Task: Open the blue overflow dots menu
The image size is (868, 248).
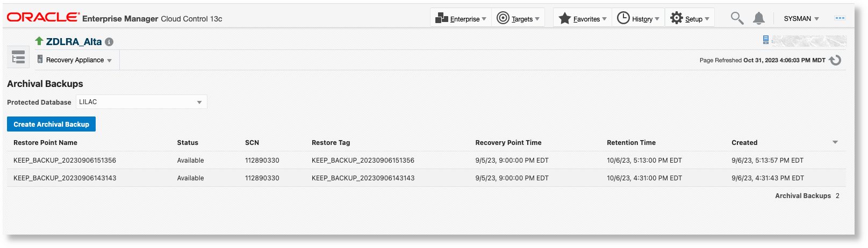Action: pyautogui.click(x=840, y=18)
